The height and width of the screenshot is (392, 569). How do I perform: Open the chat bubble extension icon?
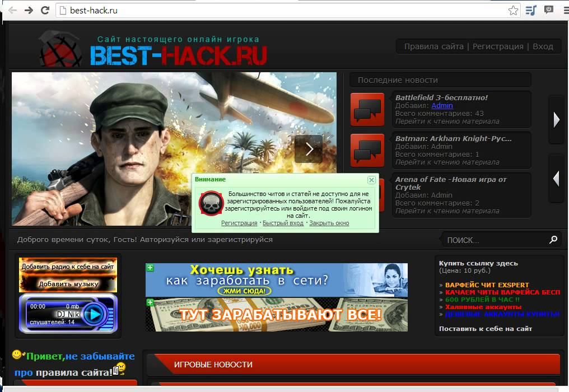[549, 10]
